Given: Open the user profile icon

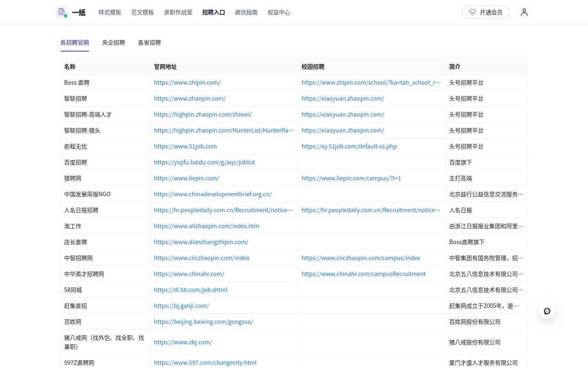Looking at the screenshot, I should coord(524,12).
